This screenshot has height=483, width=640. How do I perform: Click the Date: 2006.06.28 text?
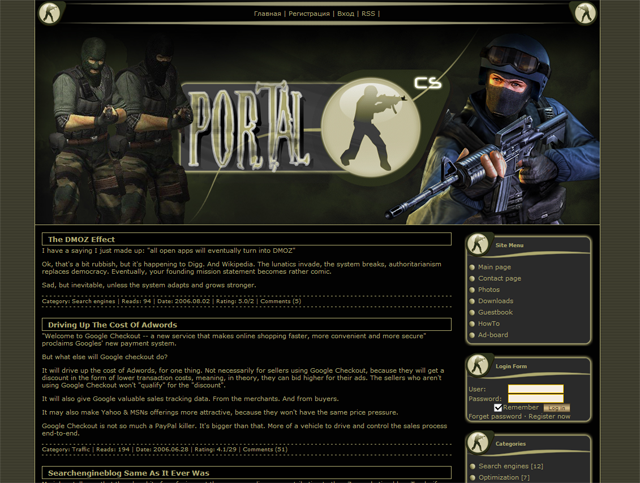[162, 450]
